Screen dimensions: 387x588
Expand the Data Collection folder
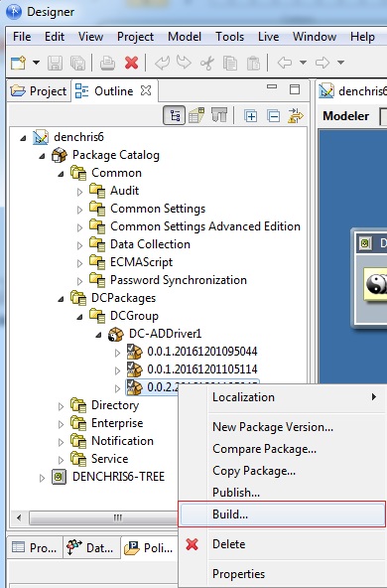tap(79, 245)
